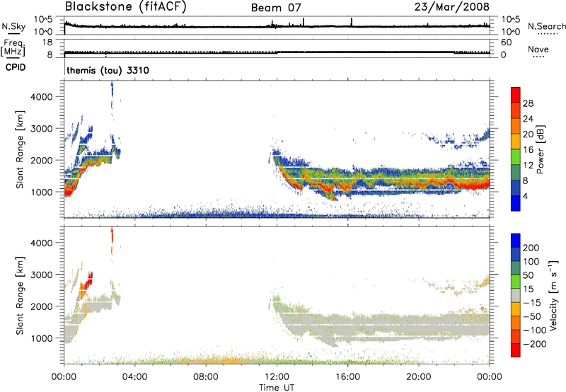Viewport: 566px width, 392px height.
Task: Click the '08:00' time axis label
Action: point(206,377)
